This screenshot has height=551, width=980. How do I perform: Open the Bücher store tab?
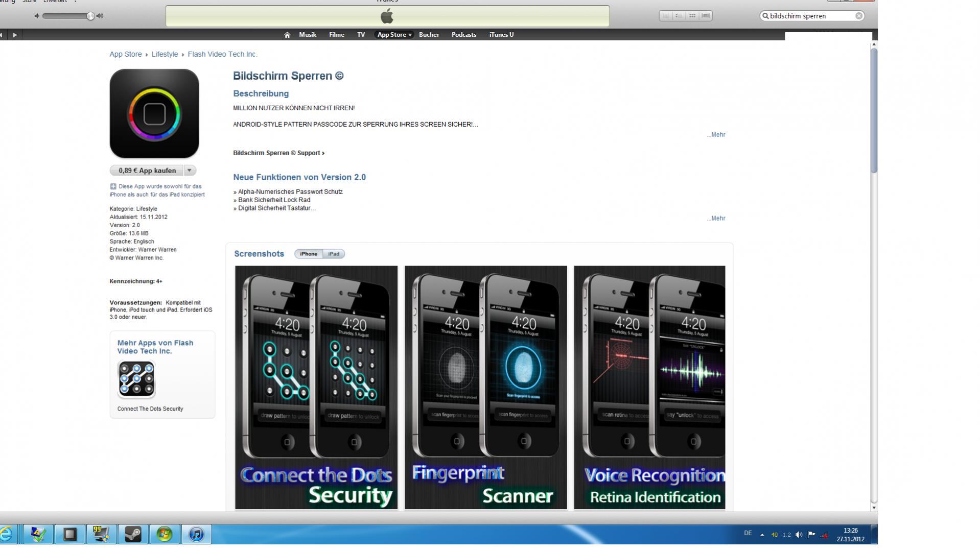pos(429,35)
